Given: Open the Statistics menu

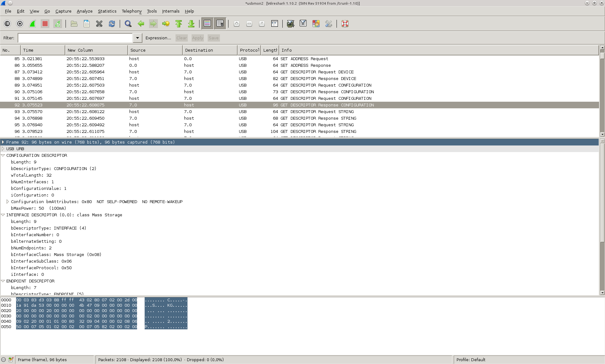Looking at the screenshot, I should [107, 11].
